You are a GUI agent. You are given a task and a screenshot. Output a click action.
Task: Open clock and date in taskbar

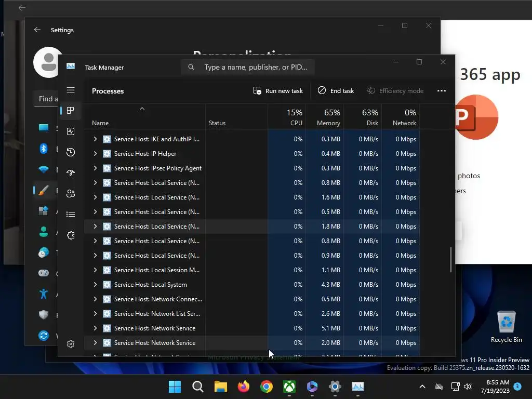click(x=495, y=387)
